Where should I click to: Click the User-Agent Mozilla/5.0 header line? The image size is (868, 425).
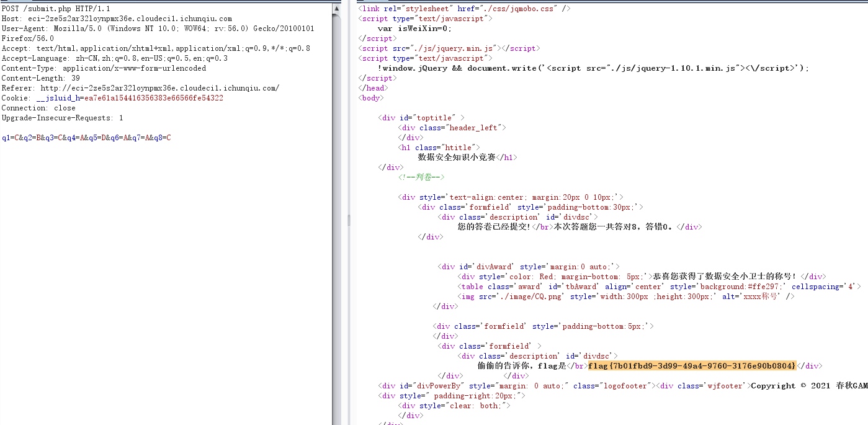[158, 29]
